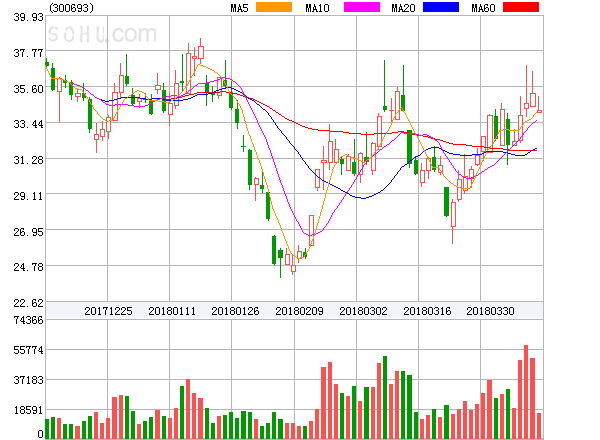Click the 31.28 price axis label
The height and width of the screenshot is (440, 600).
[28, 160]
